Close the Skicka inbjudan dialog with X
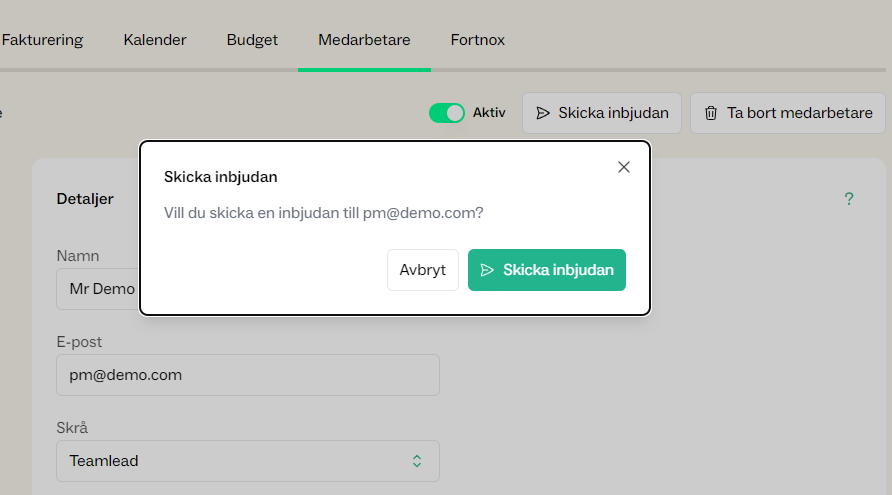Screen dimensions: 892x495 click(623, 167)
